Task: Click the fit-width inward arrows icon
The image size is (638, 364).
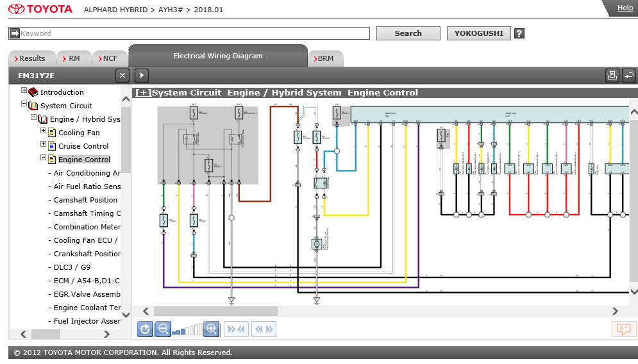Action: pos(237,329)
